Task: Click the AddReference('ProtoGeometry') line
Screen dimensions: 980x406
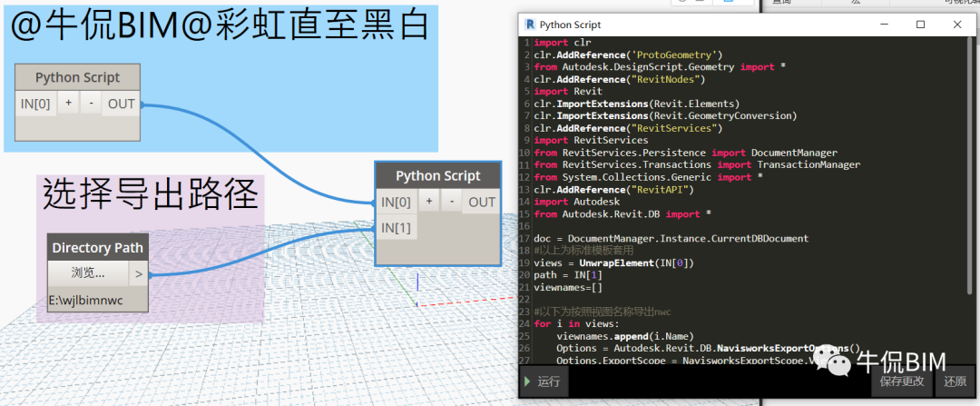Action: tap(628, 54)
